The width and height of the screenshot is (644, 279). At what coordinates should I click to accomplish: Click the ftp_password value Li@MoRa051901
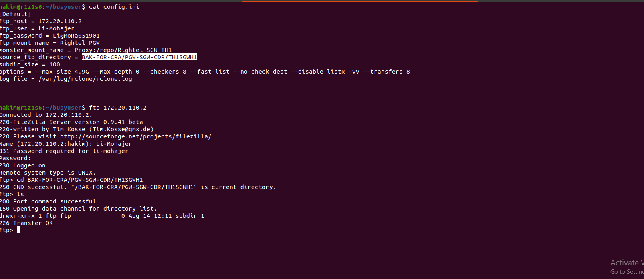coord(76,36)
